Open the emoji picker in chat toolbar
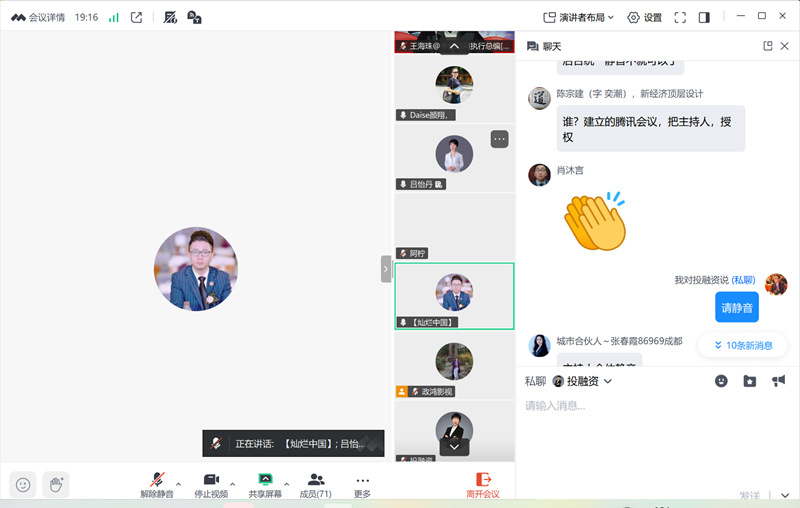800x508 pixels. pyautogui.click(x=721, y=381)
